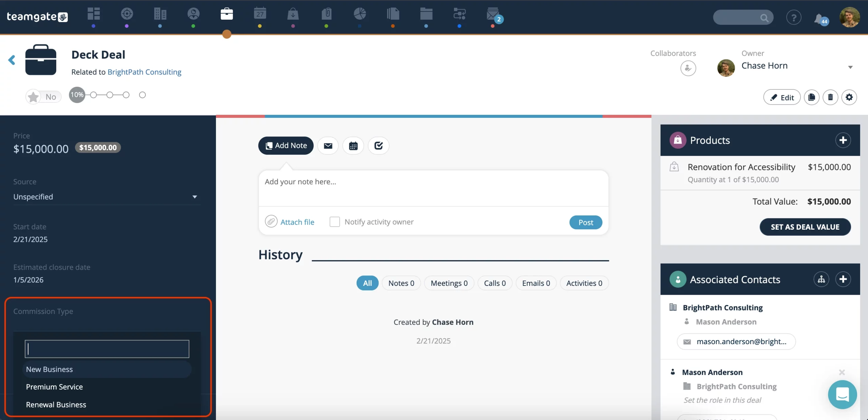Screen dimensions: 868x420
Task: Click the envelope email icon beside Add Note
Action: pos(328,146)
